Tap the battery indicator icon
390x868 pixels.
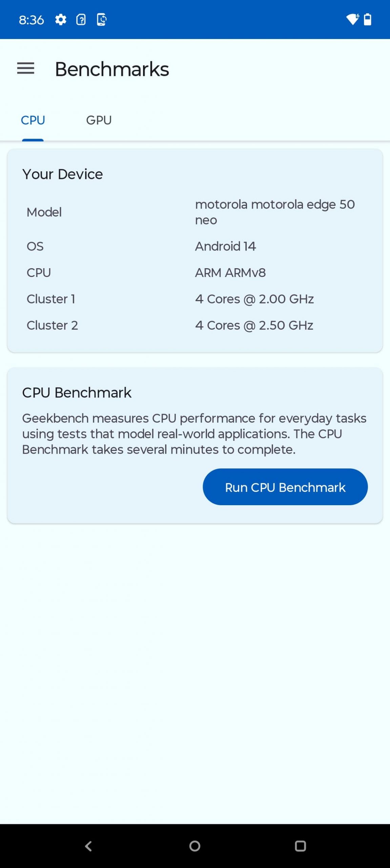tap(368, 19)
